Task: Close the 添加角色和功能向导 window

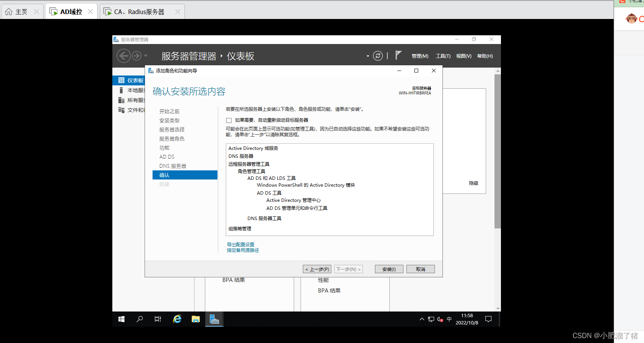Action: click(434, 71)
